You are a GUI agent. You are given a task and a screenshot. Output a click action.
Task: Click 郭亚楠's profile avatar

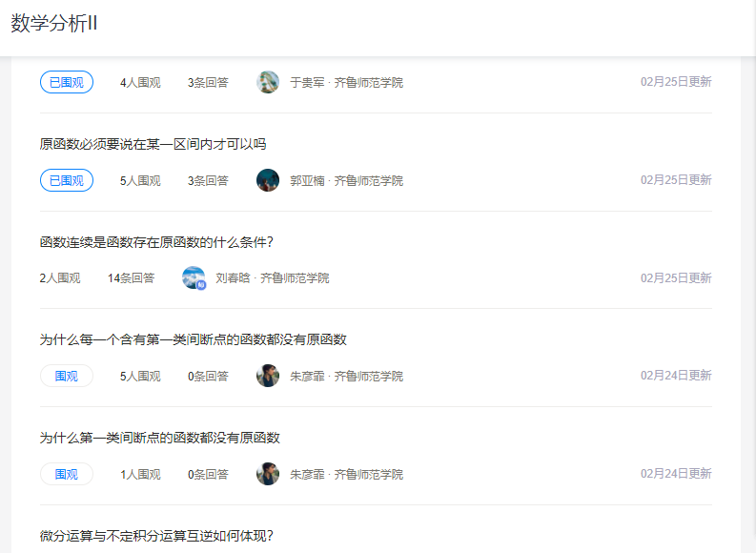(268, 180)
